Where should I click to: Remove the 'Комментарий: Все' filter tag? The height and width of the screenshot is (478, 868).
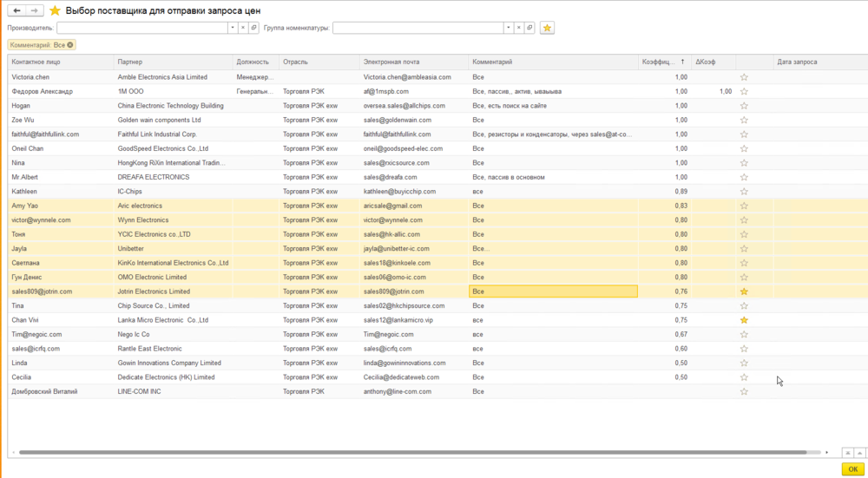point(70,44)
